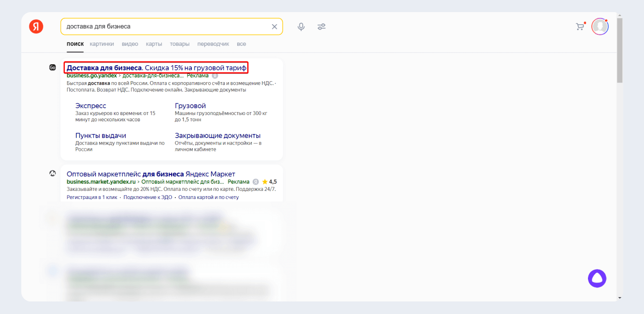Start voice search with microphone icon
Viewport: 644px width, 314px height.
301,27
